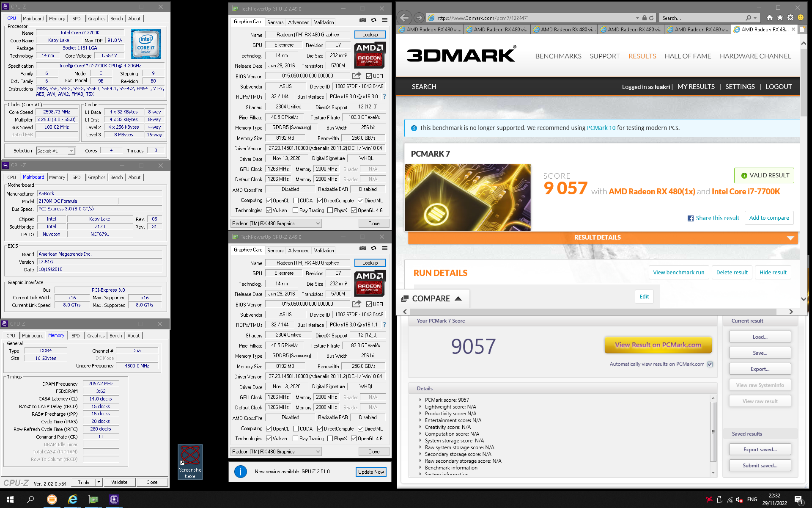Expand the 'Benchmark information' tree item
Screen dimensions: 812x508
tap(420, 467)
